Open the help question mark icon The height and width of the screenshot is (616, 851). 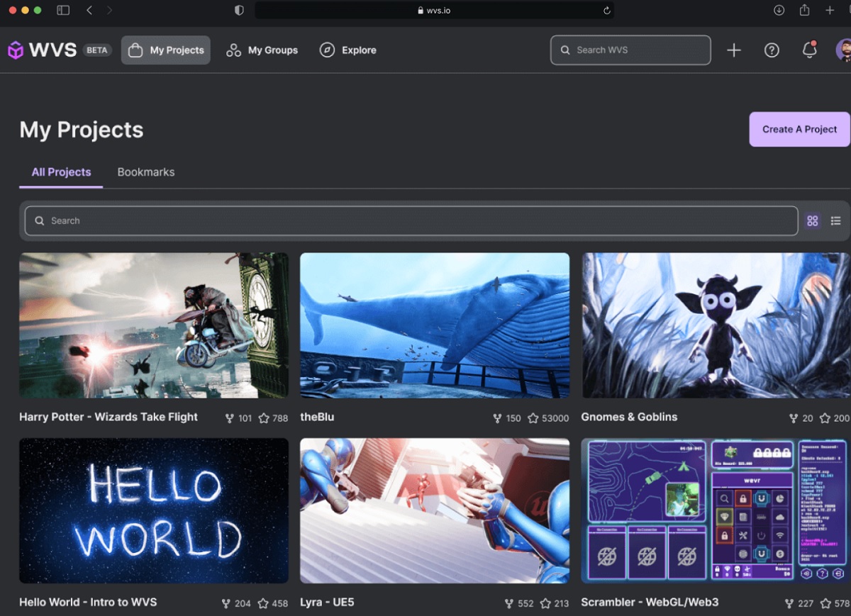772,50
